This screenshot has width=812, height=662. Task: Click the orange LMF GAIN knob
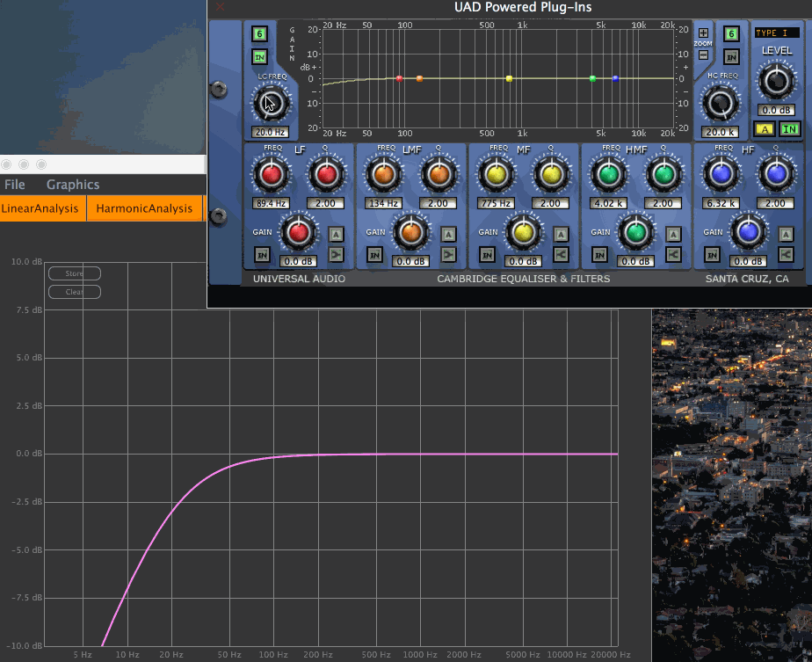pos(411,232)
